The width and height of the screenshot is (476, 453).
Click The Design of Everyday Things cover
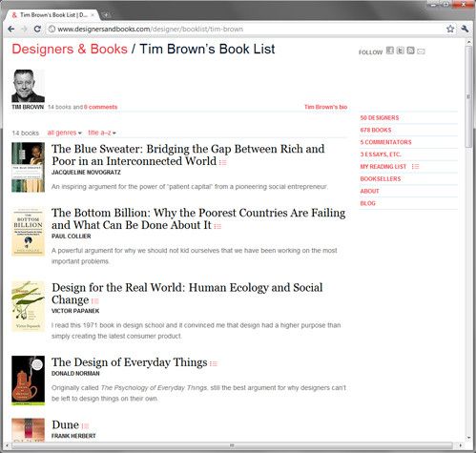(x=28, y=381)
